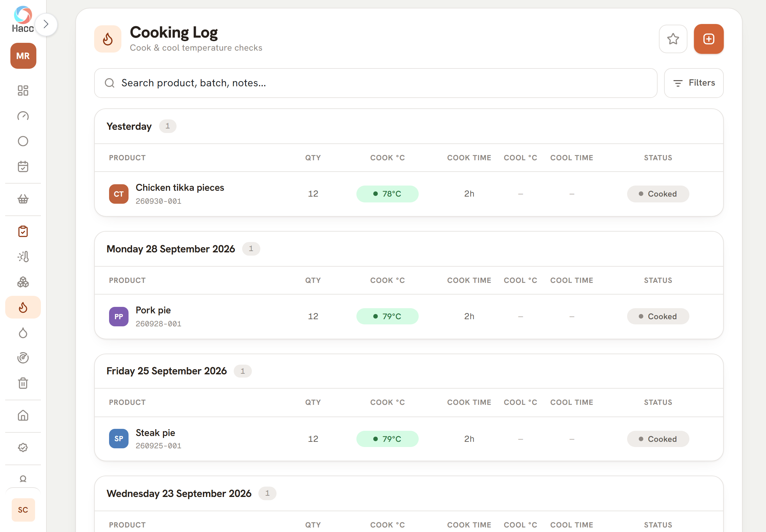766x532 pixels.
Task: Open the gauge speedometer icon in sidebar
Action: [23, 116]
